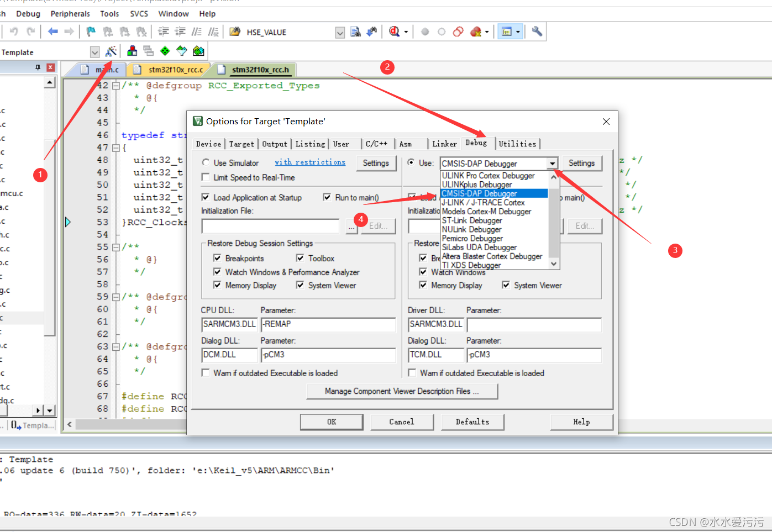Open the Debug dropdown arrow beside magnifier

[x=406, y=31]
